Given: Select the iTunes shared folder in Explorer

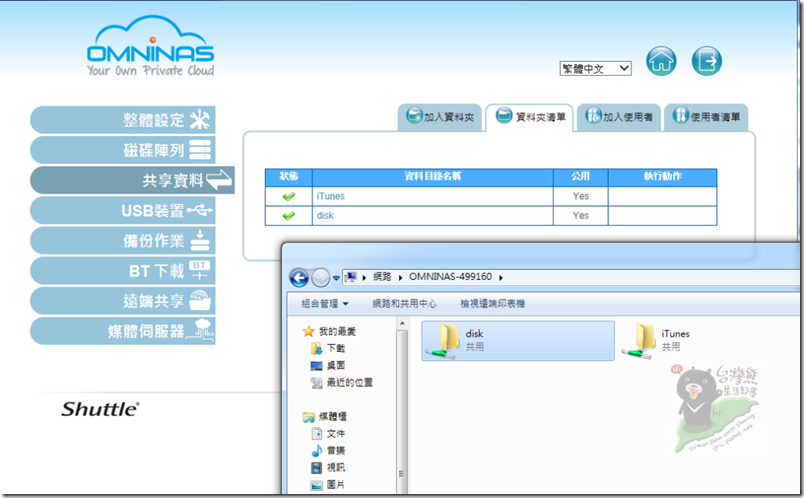Looking at the screenshot, I should click(x=656, y=341).
